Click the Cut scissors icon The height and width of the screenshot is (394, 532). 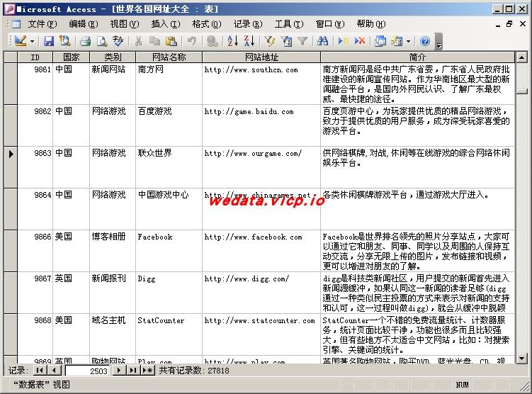[x=138, y=41]
